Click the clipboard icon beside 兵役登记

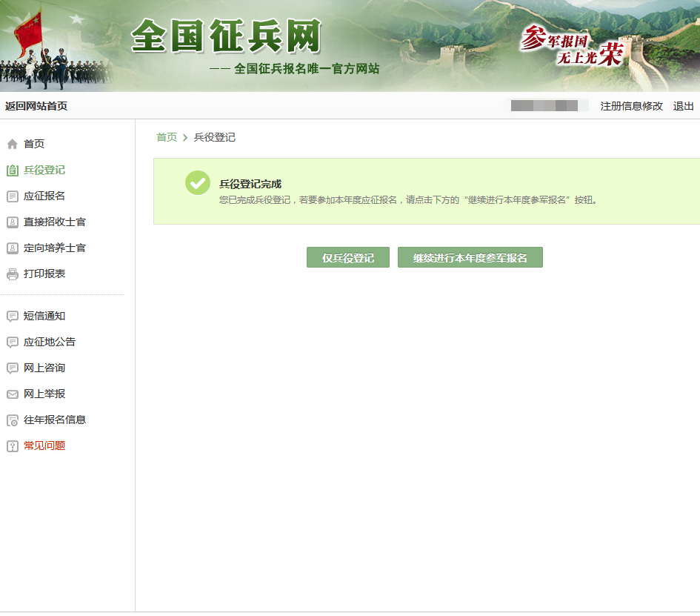click(x=12, y=170)
